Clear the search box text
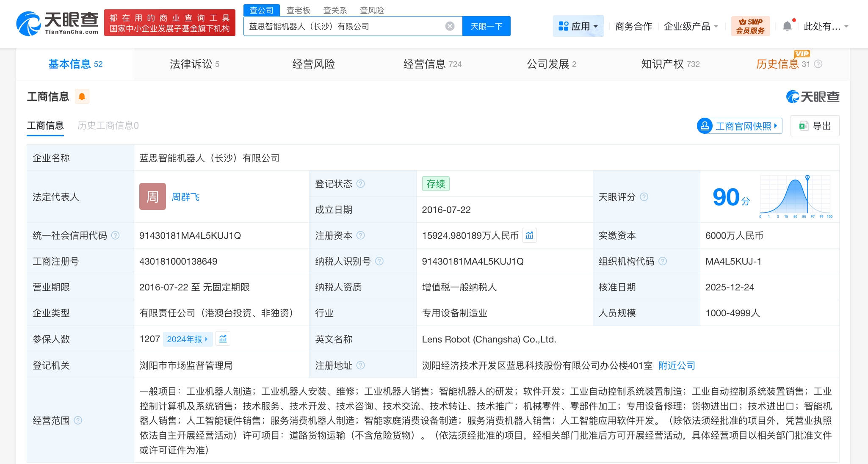Viewport: 868px width, 464px height. [x=450, y=26]
